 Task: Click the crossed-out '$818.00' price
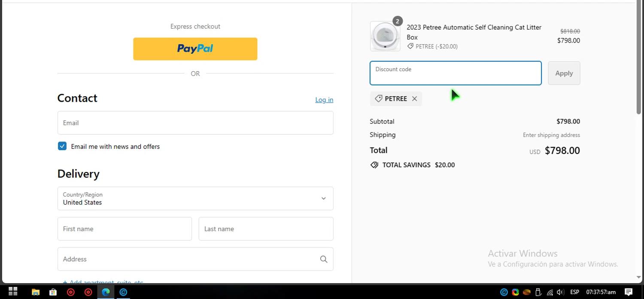point(570,31)
